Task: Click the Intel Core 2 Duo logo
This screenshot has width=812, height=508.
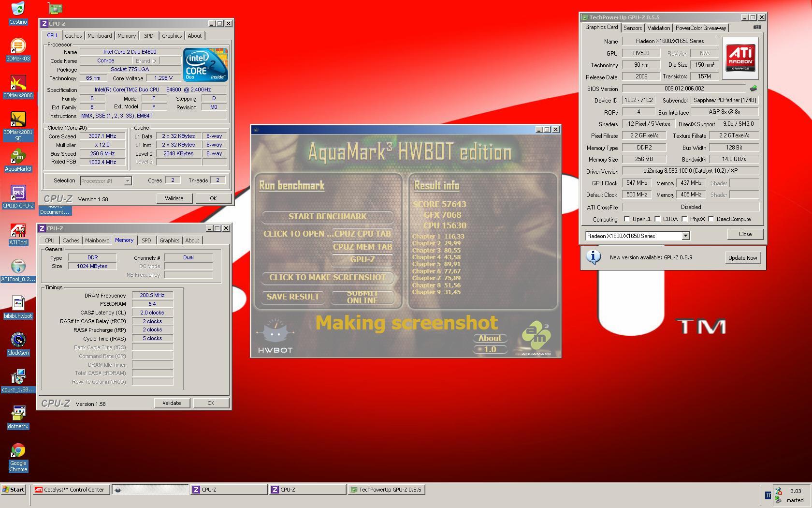Action: click(x=205, y=64)
